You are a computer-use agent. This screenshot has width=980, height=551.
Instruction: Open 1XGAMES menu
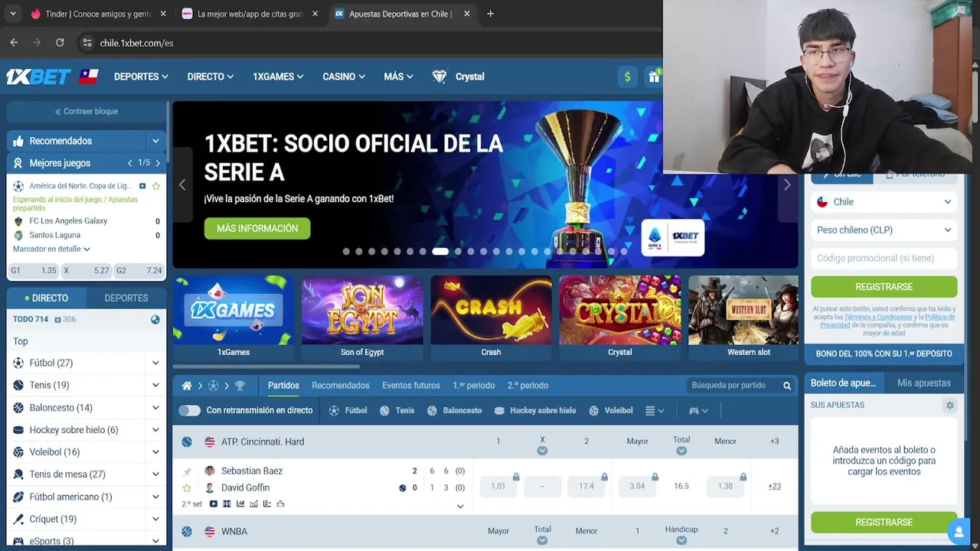click(278, 77)
